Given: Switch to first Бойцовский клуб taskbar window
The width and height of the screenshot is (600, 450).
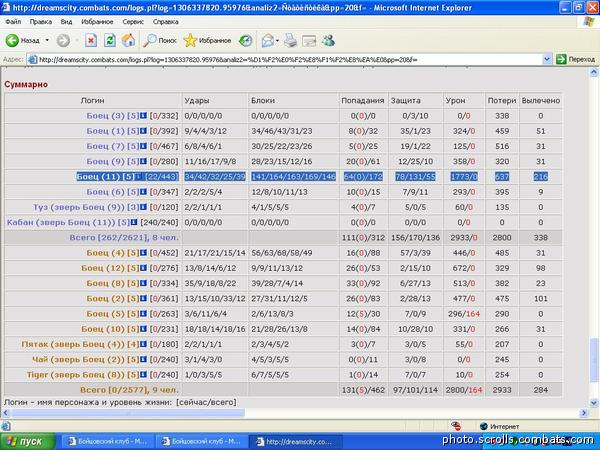Looking at the screenshot, I should [107, 441].
